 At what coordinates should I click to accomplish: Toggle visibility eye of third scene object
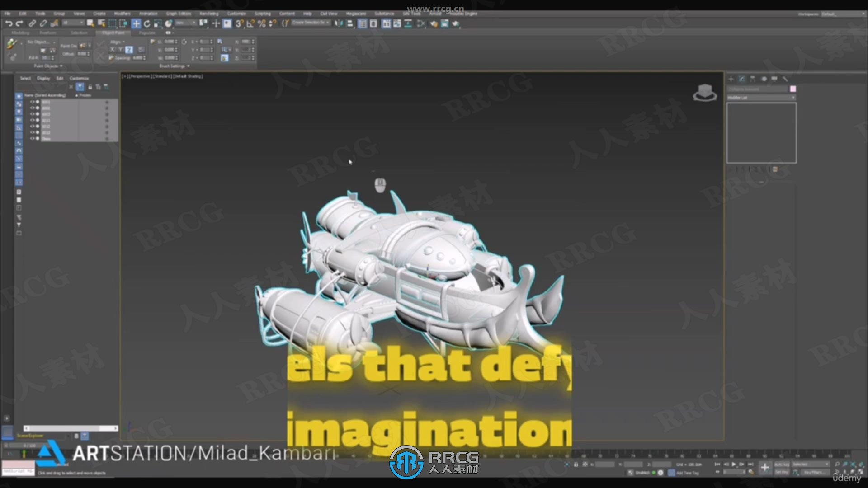click(32, 114)
